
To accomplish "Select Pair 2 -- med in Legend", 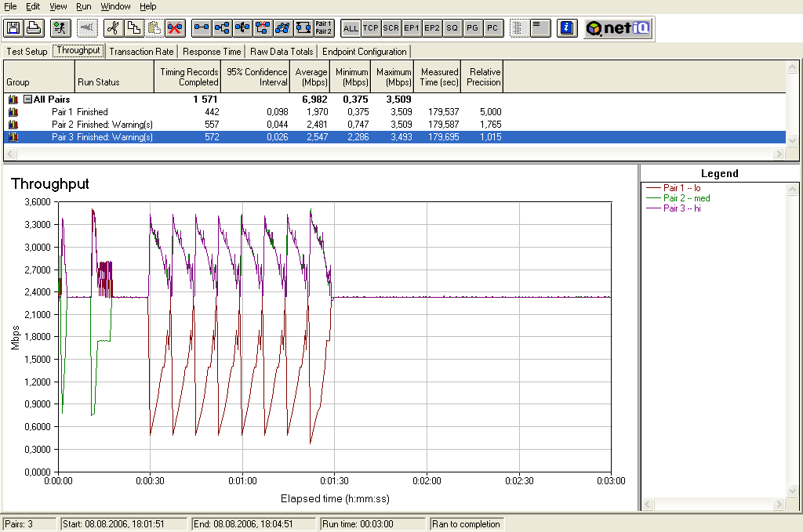I will coord(686,198).
